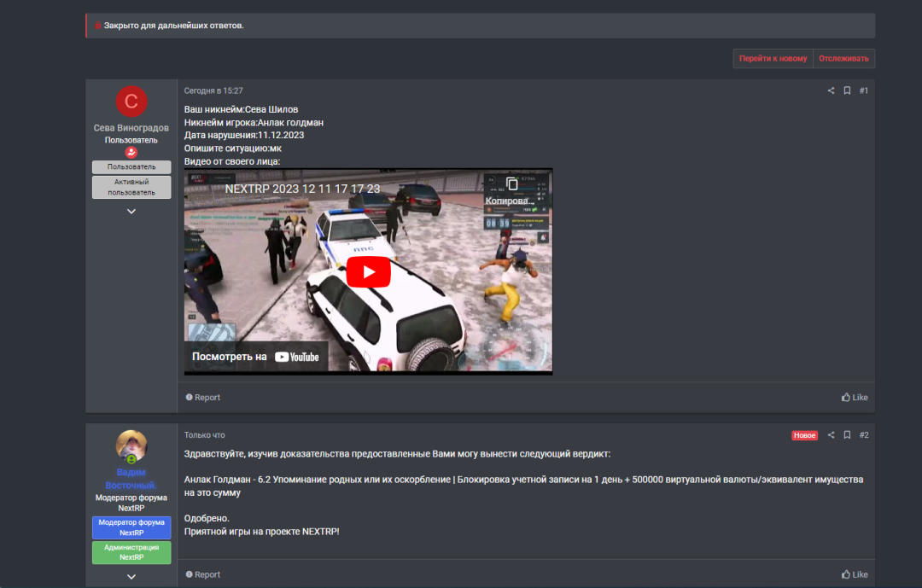Viewport: 922px width, 588px height.
Task: Click line Никнейм игрока:Анлак голдман
Action: pos(254,122)
